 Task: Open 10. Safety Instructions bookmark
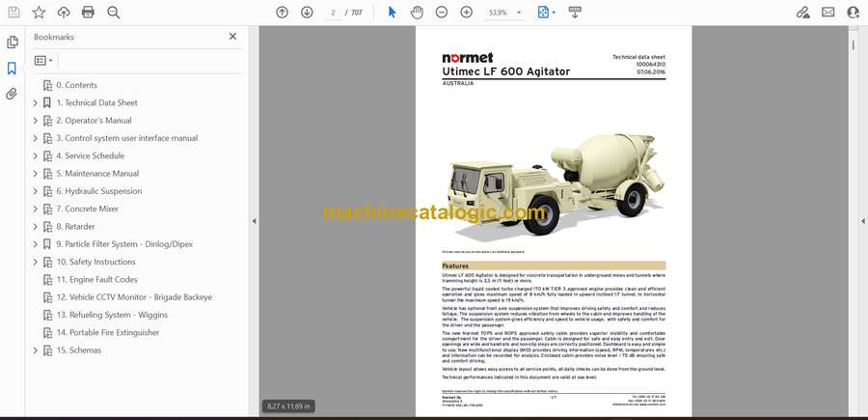95,262
